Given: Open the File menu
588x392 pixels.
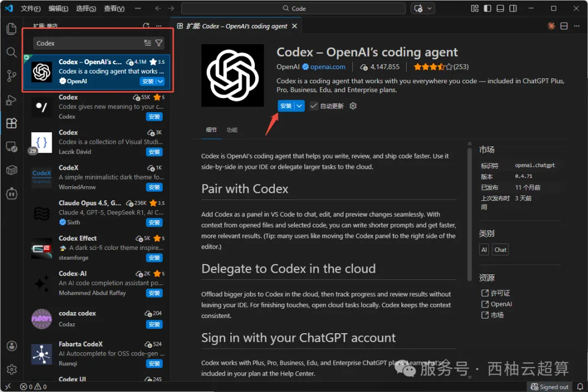Looking at the screenshot, I should pos(30,8).
